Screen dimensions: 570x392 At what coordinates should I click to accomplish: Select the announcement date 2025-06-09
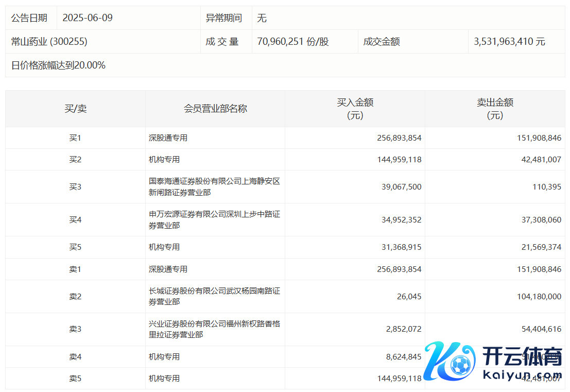[x=87, y=18]
